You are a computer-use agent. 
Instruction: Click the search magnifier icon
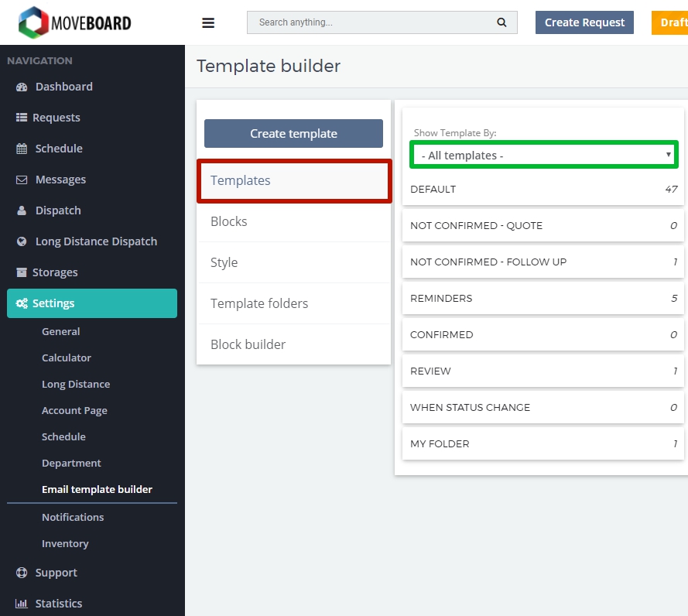coord(501,22)
